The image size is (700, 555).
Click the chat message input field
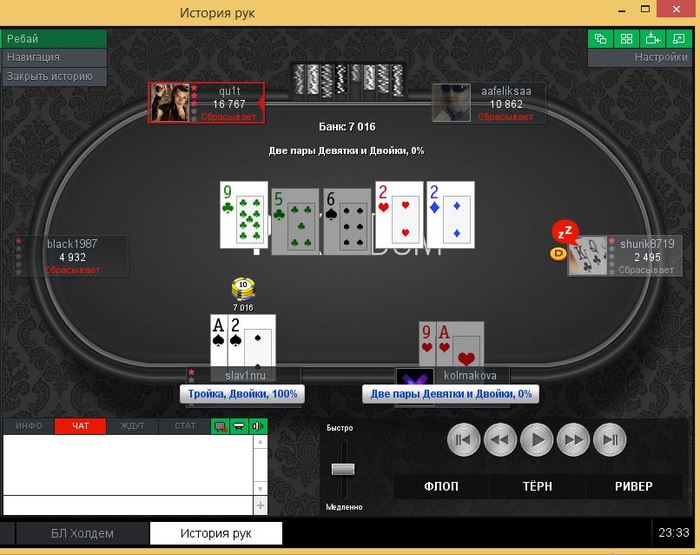[128, 505]
